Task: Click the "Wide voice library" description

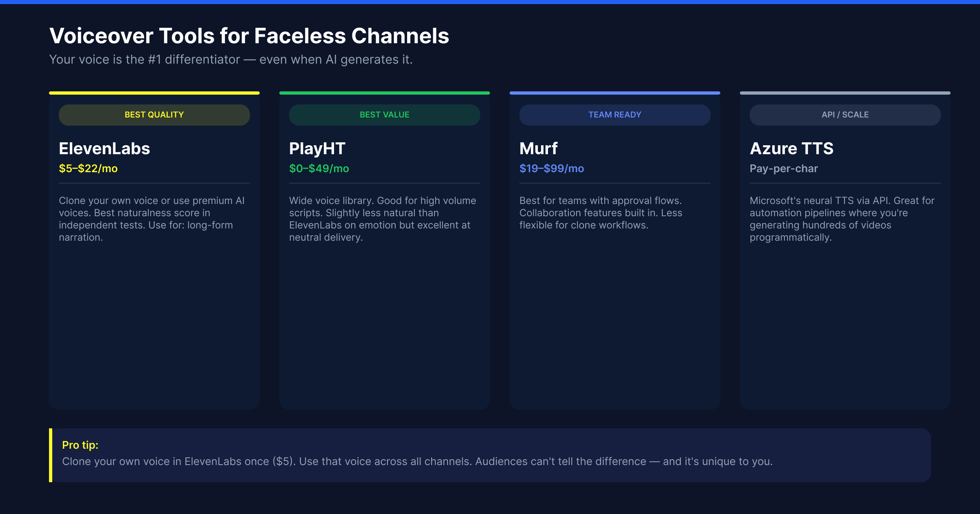Action: 383,219
